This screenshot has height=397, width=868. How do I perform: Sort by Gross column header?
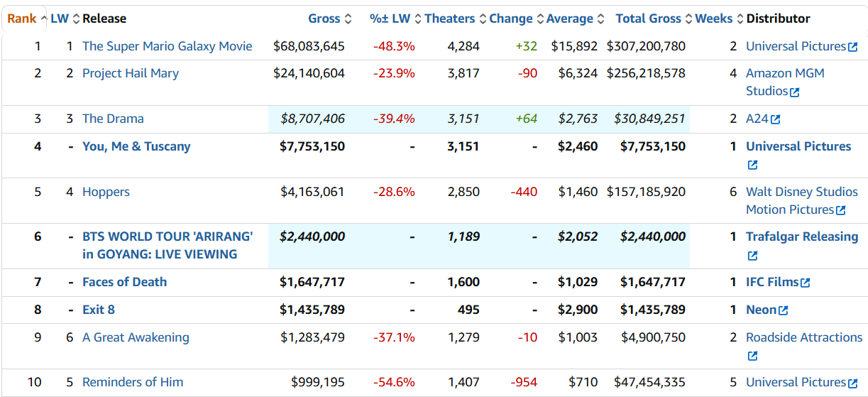324,18
